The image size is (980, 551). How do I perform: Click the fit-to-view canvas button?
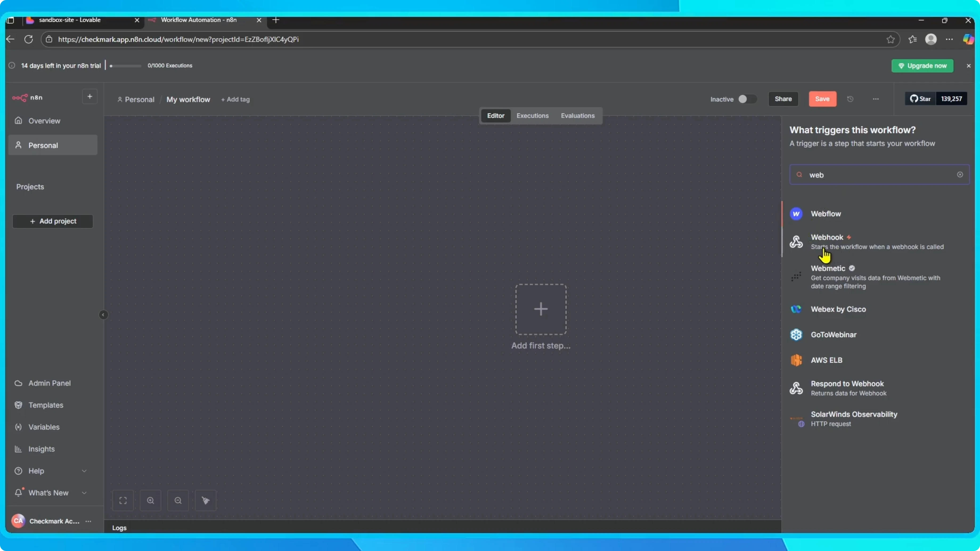(123, 501)
